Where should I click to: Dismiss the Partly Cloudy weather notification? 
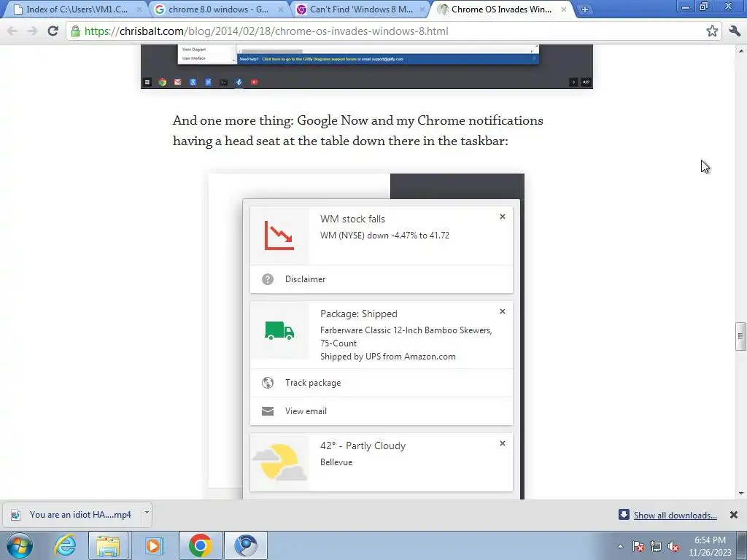502,443
